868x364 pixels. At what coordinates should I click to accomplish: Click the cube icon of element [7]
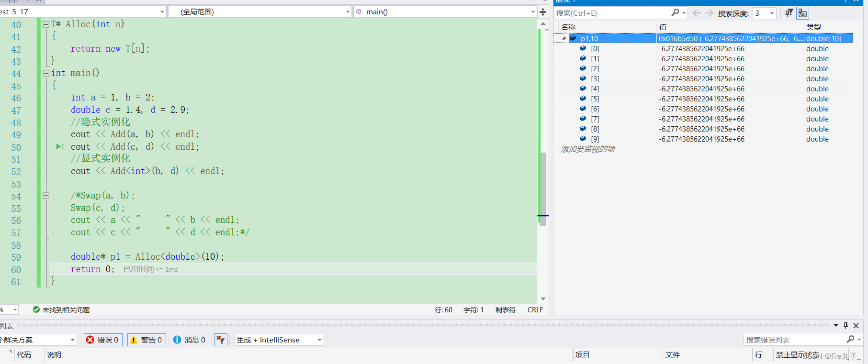[583, 119]
